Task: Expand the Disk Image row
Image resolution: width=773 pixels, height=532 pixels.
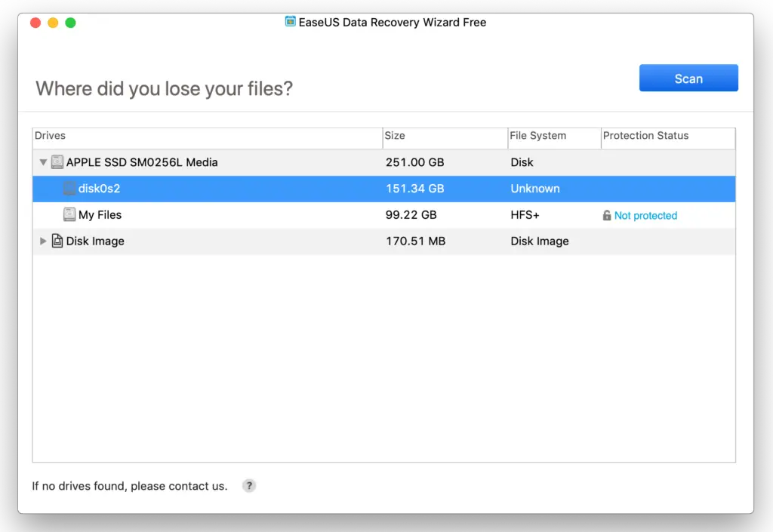Action: 43,241
